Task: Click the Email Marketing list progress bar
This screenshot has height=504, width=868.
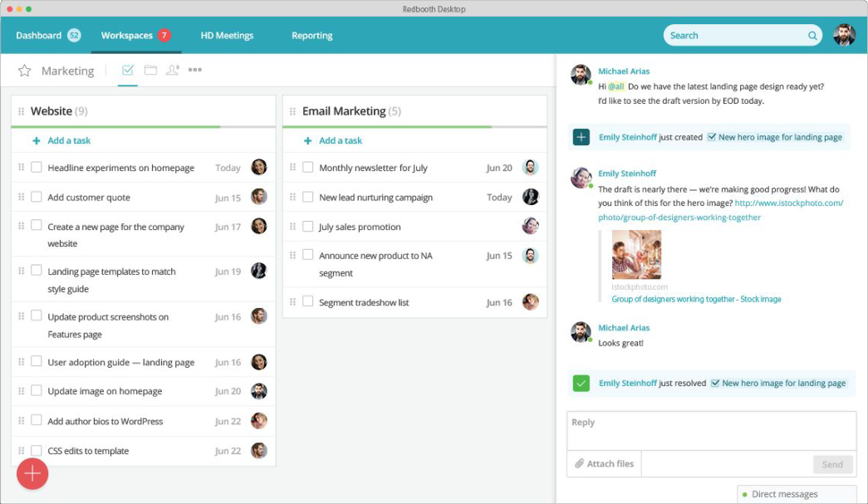Action: click(x=414, y=127)
